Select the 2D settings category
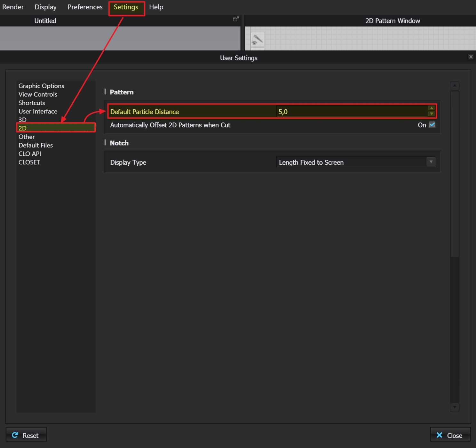Viewport: 476px width, 448px height. [56, 128]
